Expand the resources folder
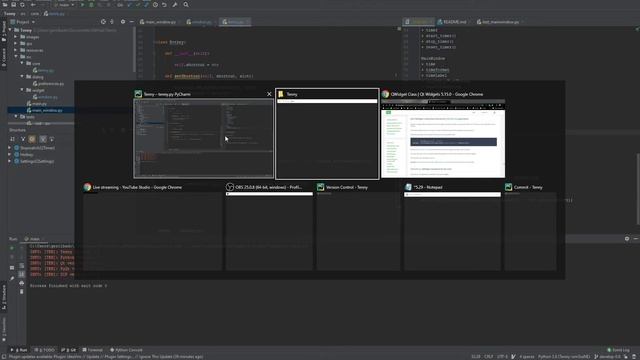Screen dimensions: 640x360 (x=16, y=50)
